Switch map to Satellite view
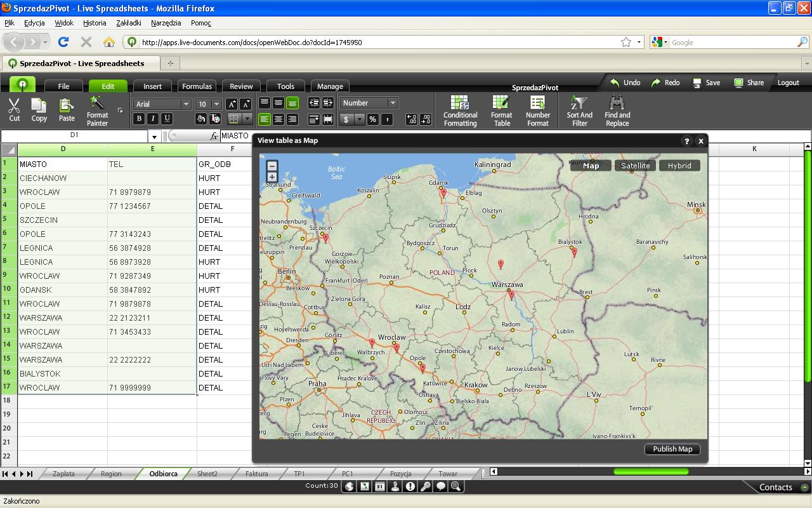Viewport: 812px width, 508px height. 635,166
